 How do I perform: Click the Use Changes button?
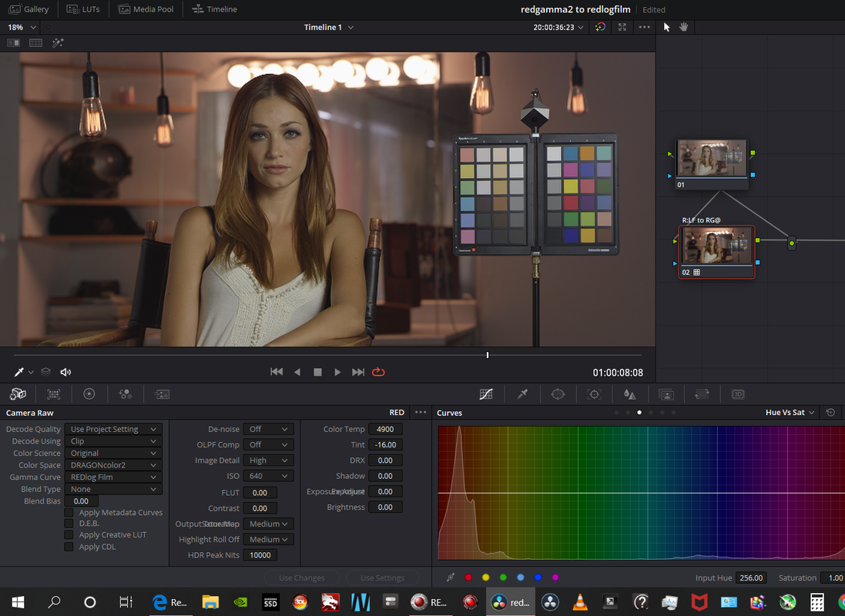click(302, 577)
